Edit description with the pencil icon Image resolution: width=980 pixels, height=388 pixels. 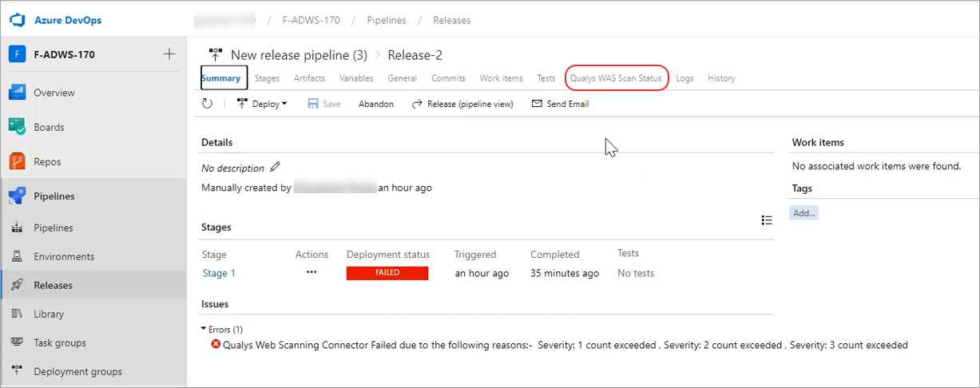[x=276, y=167]
